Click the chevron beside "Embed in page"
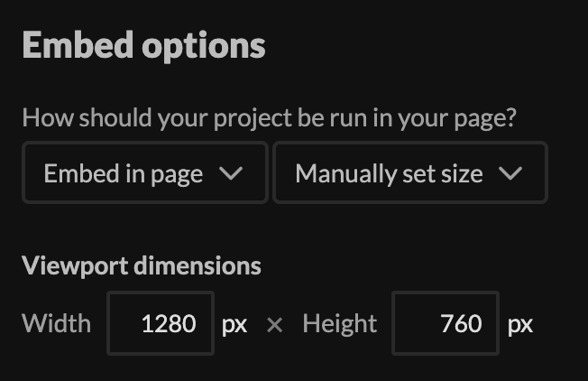The height and width of the screenshot is (381, 588). point(231,173)
